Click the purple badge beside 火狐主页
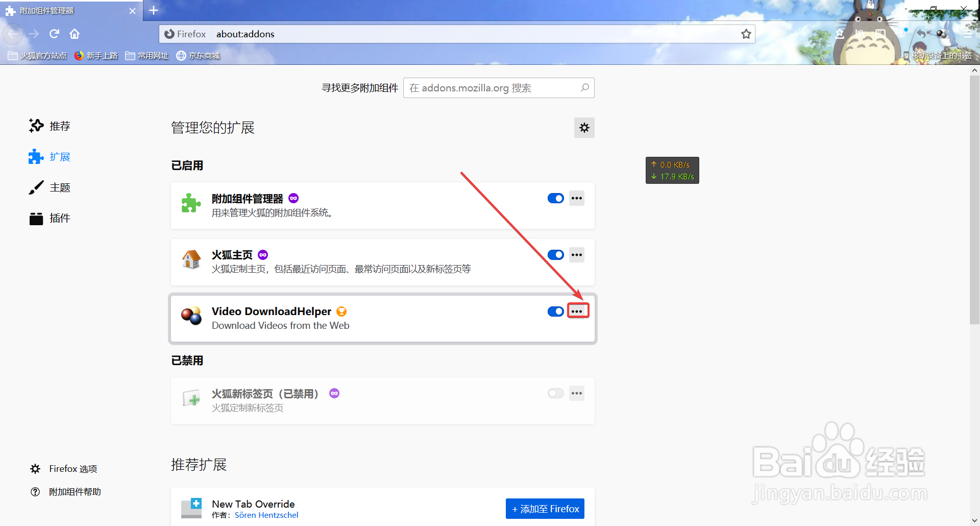This screenshot has height=526, width=980. (263, 255)
